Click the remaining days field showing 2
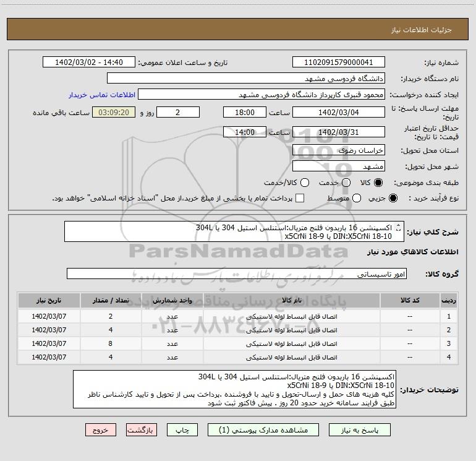Image resolution: width=476 pixels, height=461 pixels. (178, 112)
